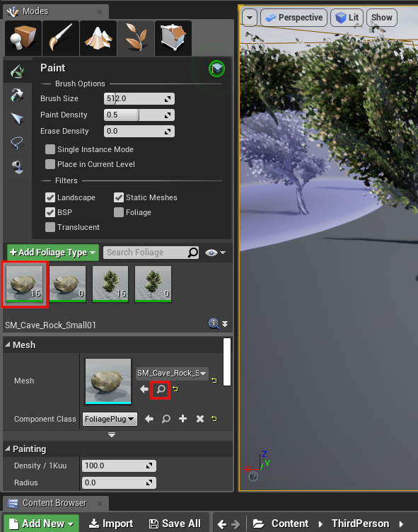Go back in Content Browser history
The height and width of the screenshot is (532, 418).
(222, 524)
